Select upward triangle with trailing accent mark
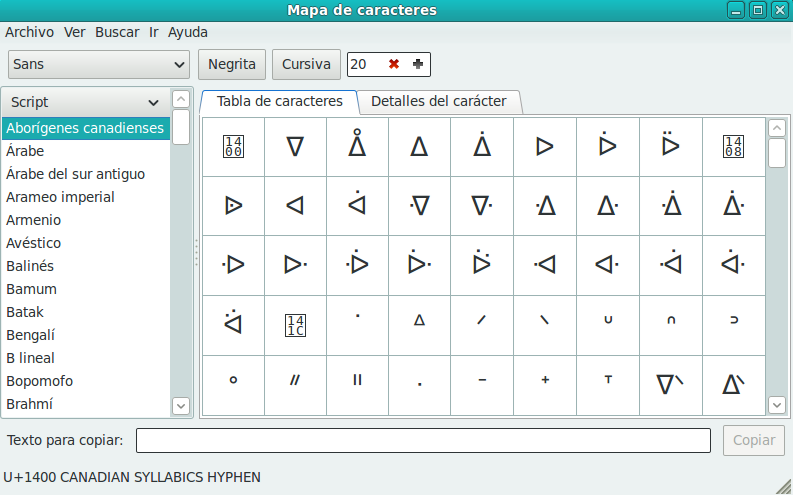 click(x=733, y=385)
